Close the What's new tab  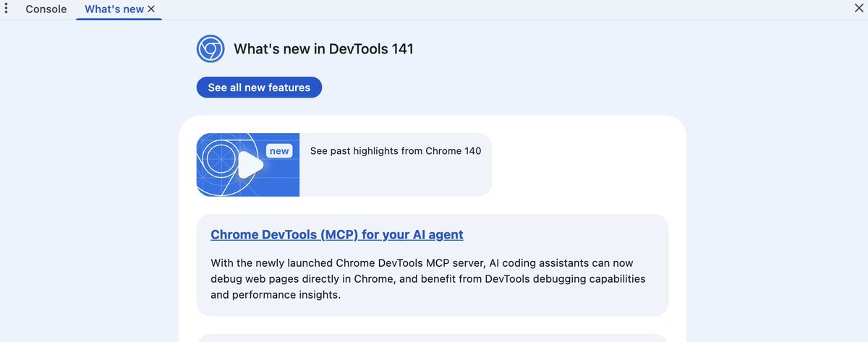point(151,9)
